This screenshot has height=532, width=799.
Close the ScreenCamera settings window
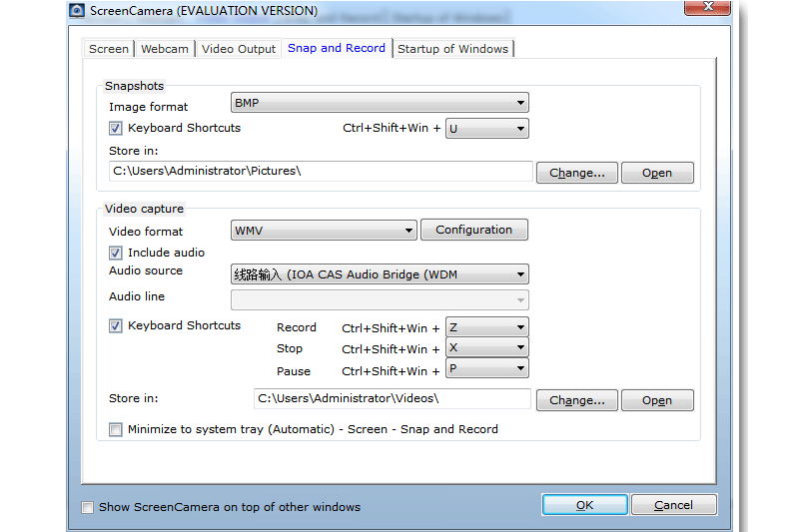click(x=707, y=7)
